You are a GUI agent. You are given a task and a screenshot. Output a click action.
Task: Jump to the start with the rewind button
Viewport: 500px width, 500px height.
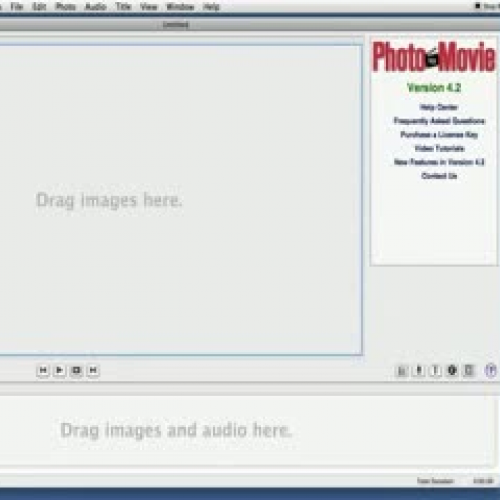43,370
